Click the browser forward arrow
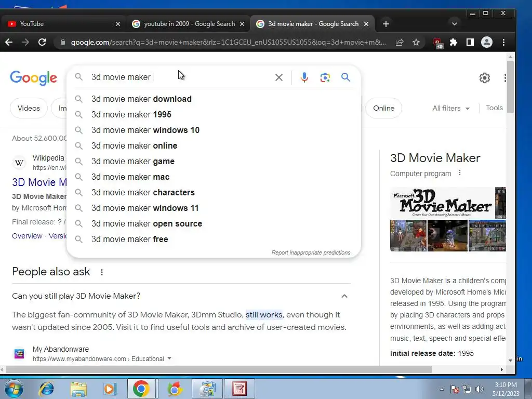 pyautogui.click(x=25, y=42)
